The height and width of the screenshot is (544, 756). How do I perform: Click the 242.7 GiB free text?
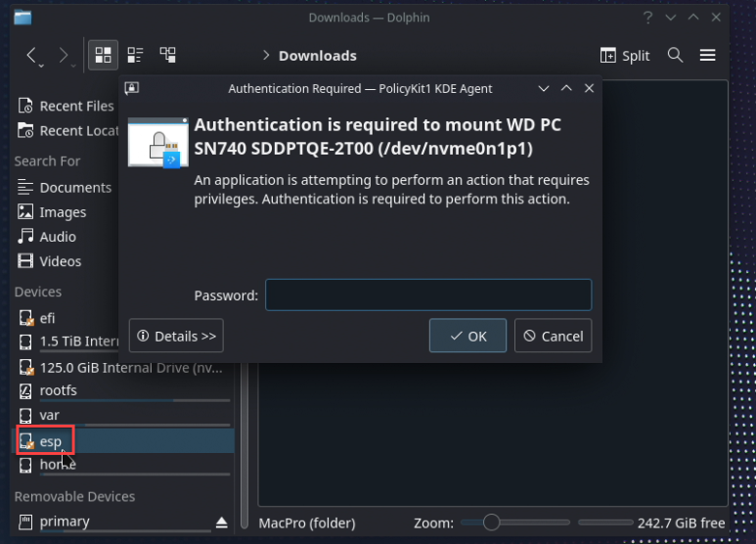[681, 522]
